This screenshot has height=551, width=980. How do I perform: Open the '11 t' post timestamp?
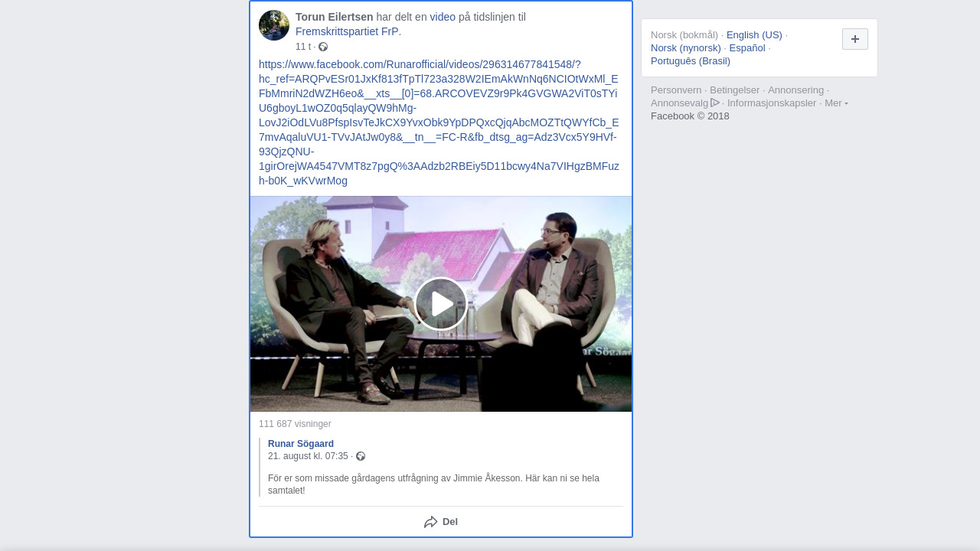pyautogui.click(x=303, y=47)
